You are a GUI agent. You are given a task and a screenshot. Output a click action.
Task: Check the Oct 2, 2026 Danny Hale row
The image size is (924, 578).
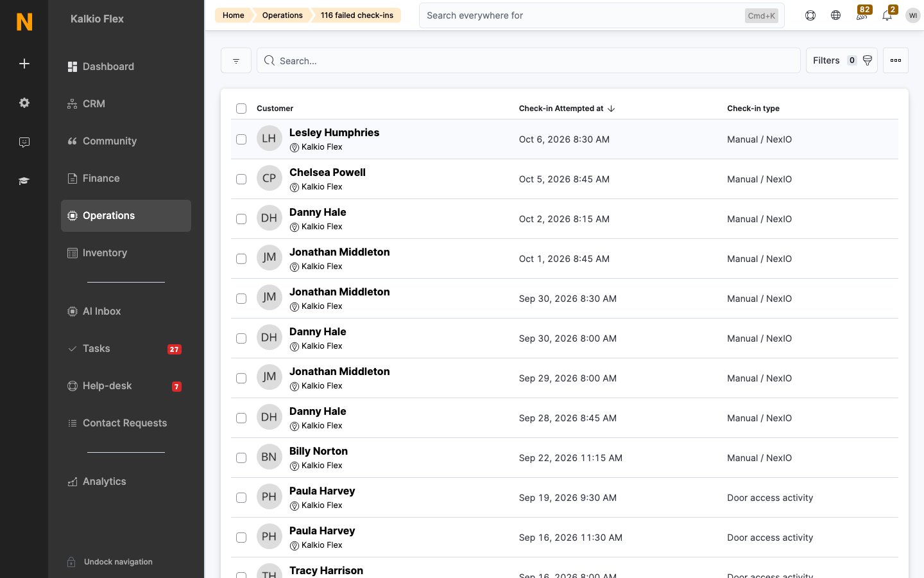pyautogui.click(x=241, y=219)
